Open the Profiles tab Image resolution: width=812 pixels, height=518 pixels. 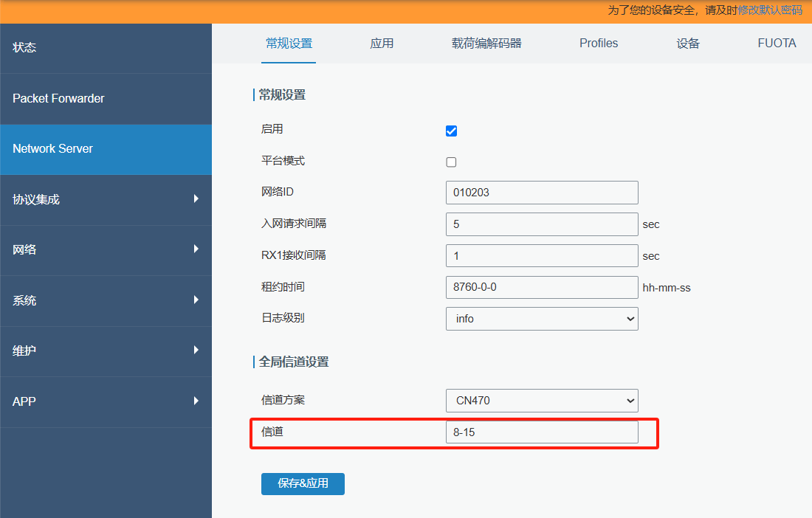point(599,44)
